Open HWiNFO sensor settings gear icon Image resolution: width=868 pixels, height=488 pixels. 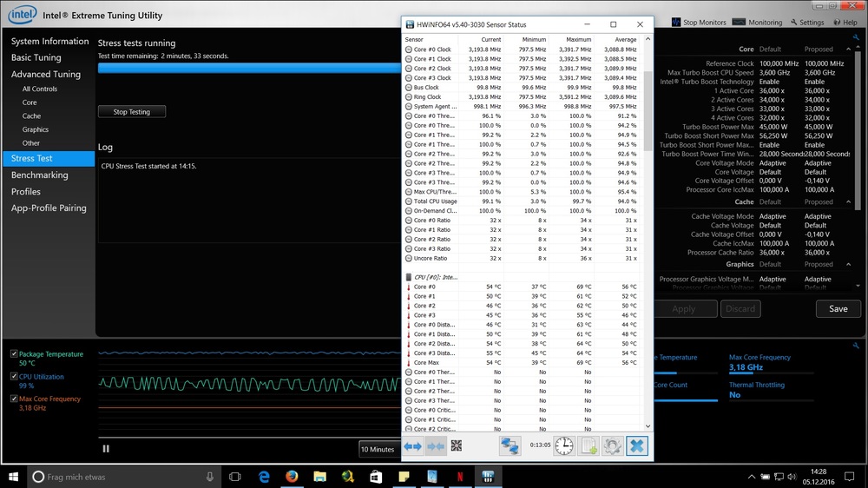point(613,446)
